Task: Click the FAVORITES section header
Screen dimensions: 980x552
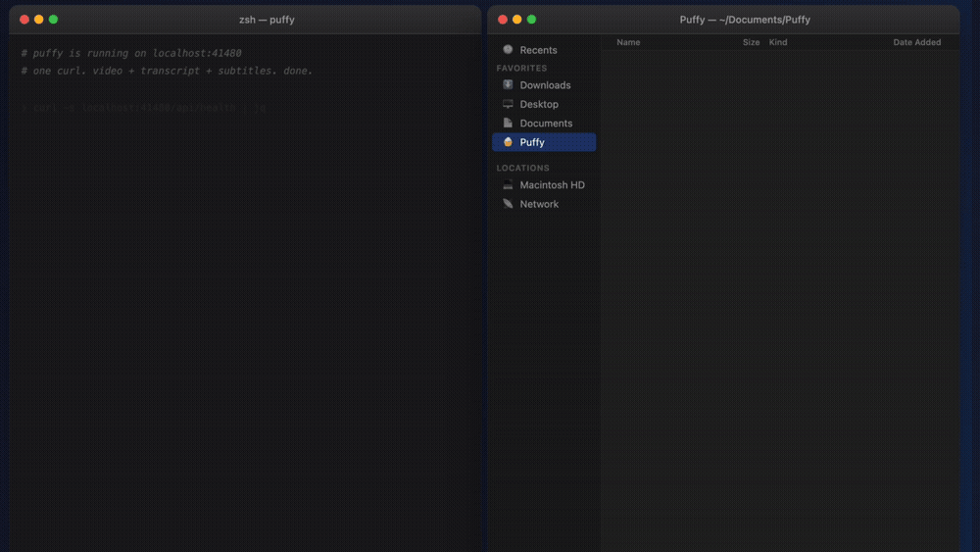Action: tap(521, 68)
